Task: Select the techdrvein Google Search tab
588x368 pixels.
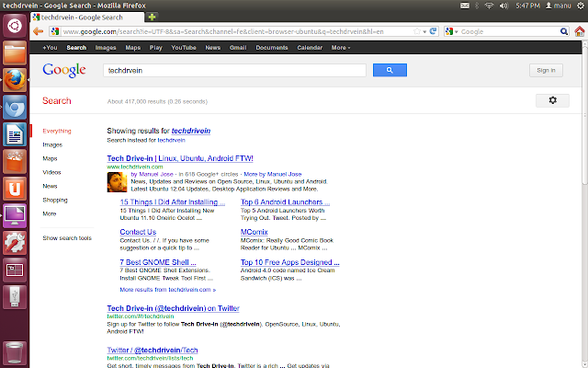Action: point(88,17)
